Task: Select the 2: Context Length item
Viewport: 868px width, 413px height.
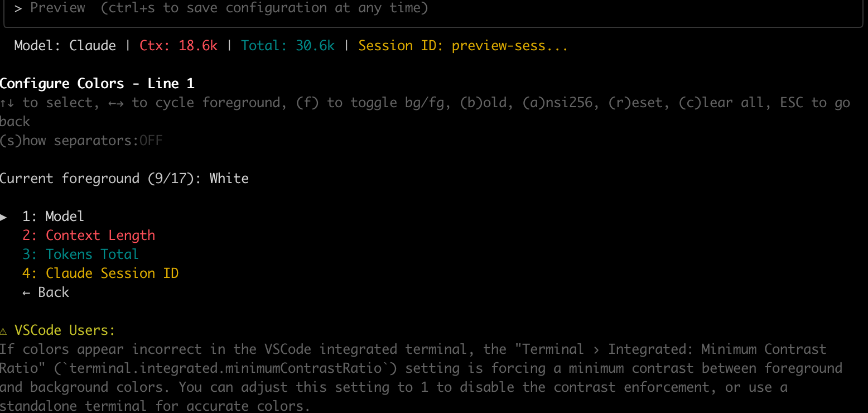Action: tap(89, 236)
